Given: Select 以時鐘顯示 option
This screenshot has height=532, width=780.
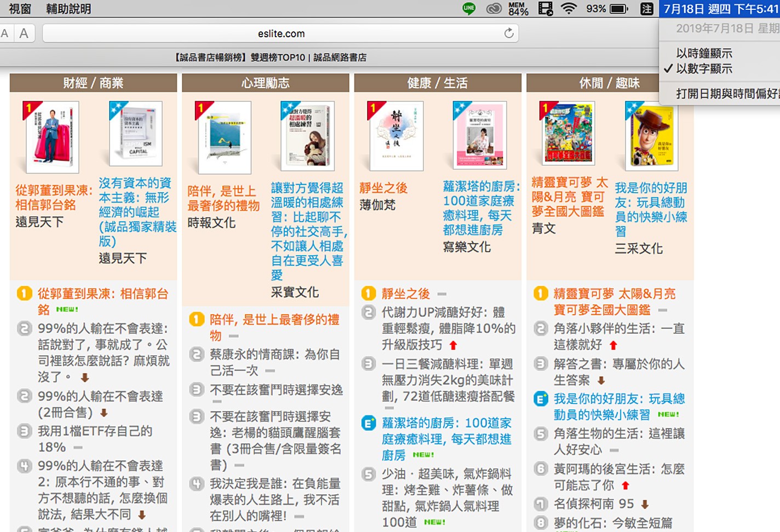Looking at the screenshot, I should click(x=704, y=53).
